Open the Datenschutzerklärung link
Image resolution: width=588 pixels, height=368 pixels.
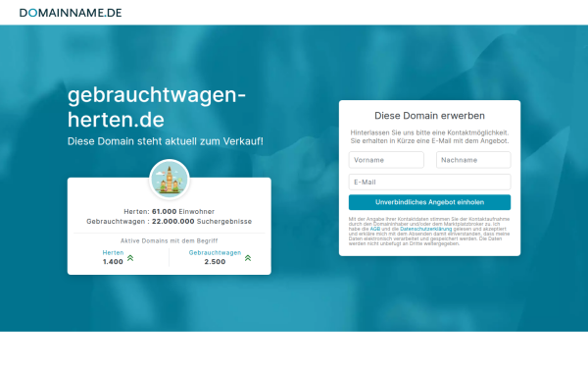425,229
